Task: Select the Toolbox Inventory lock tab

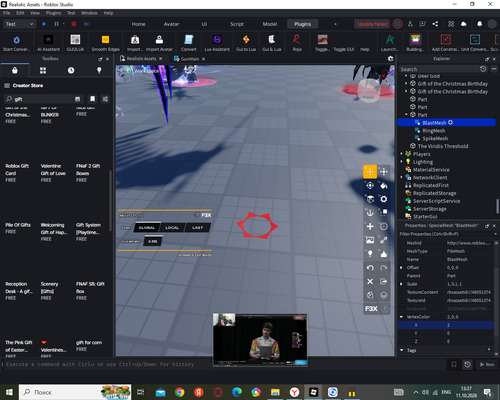Action: pos(15,70)
